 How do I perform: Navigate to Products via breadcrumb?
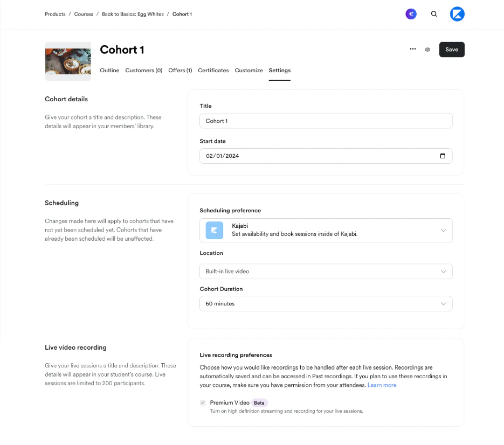[54, 14]
